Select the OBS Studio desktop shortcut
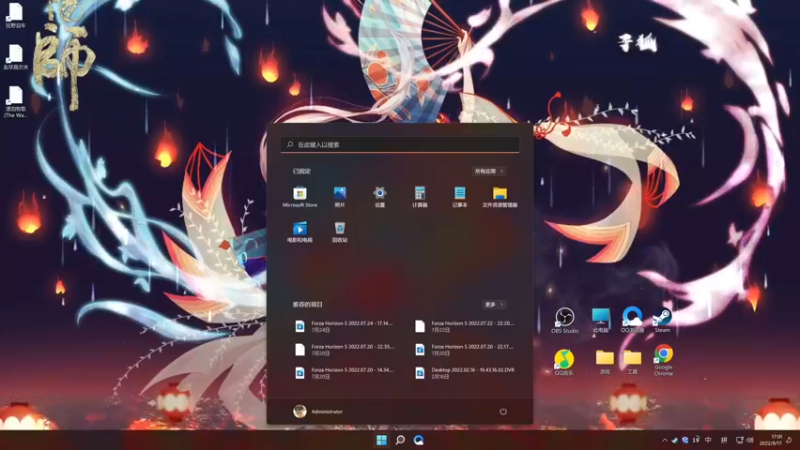Screen dimensions: 800x450 [x=564, y=320]
